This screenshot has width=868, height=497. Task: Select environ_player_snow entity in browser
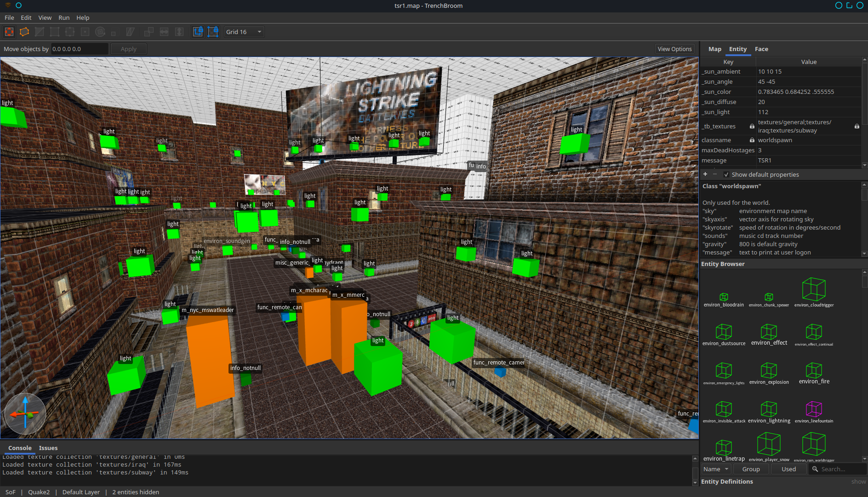769,447
